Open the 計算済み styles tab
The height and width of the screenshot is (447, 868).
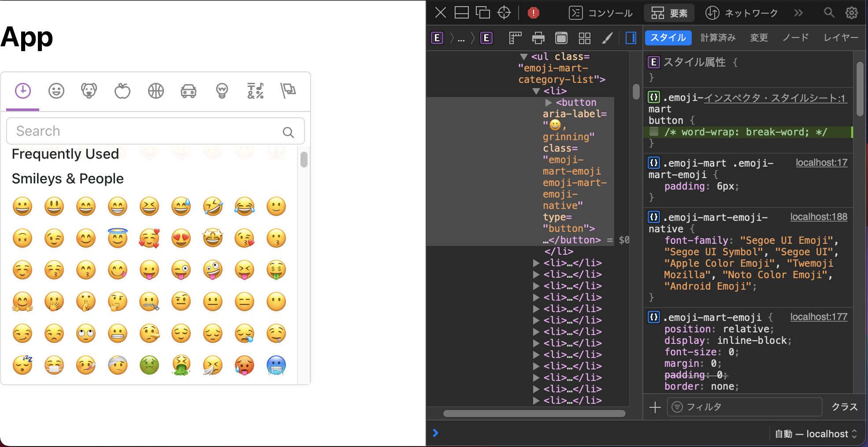tap(718, 37)
